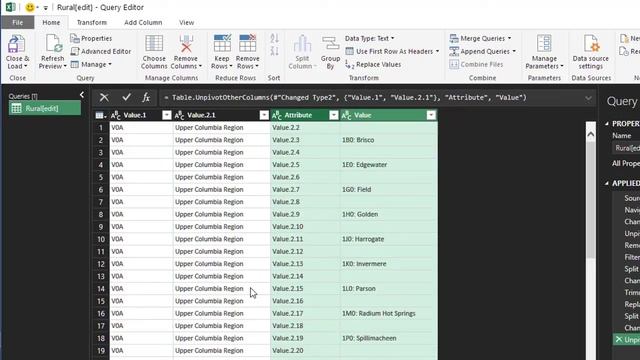Click the Value column header
640x360 pixels.
tap(389, 116)
